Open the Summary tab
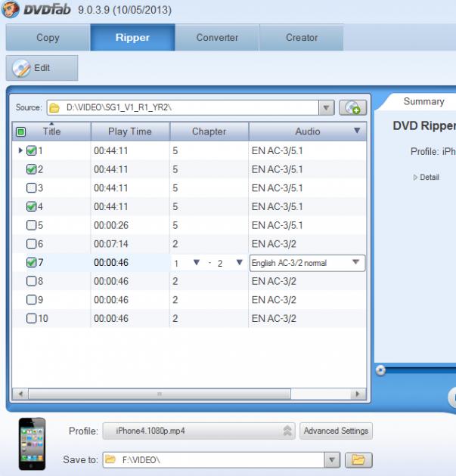The width and height of the screenshot is (456, 476). pos(423,101)
